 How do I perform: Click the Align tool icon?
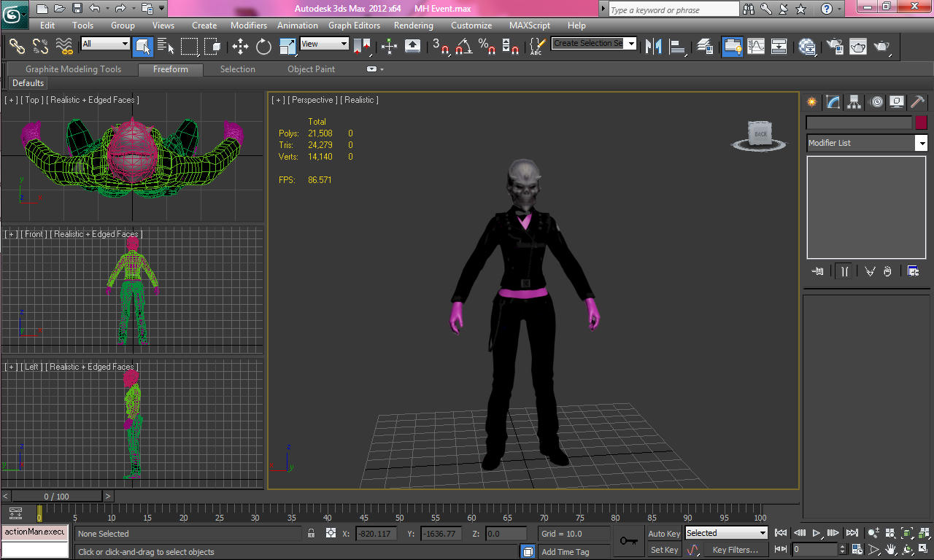pyautogui.click(x=678, y=47)
